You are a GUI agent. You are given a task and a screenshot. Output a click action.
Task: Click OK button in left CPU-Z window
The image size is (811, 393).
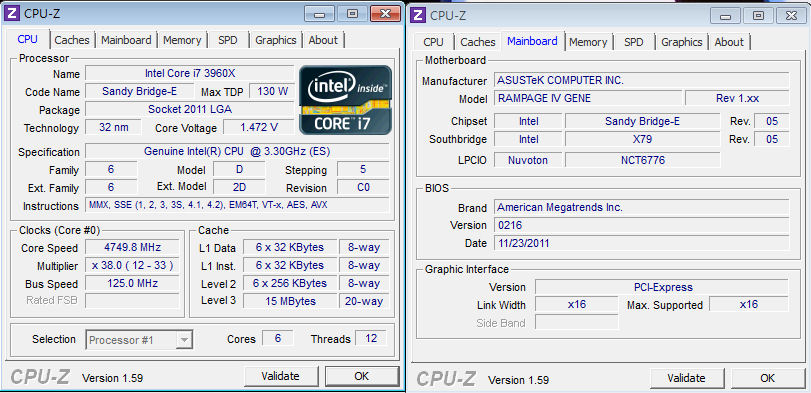pyautogui.click(x=362, y=376)
